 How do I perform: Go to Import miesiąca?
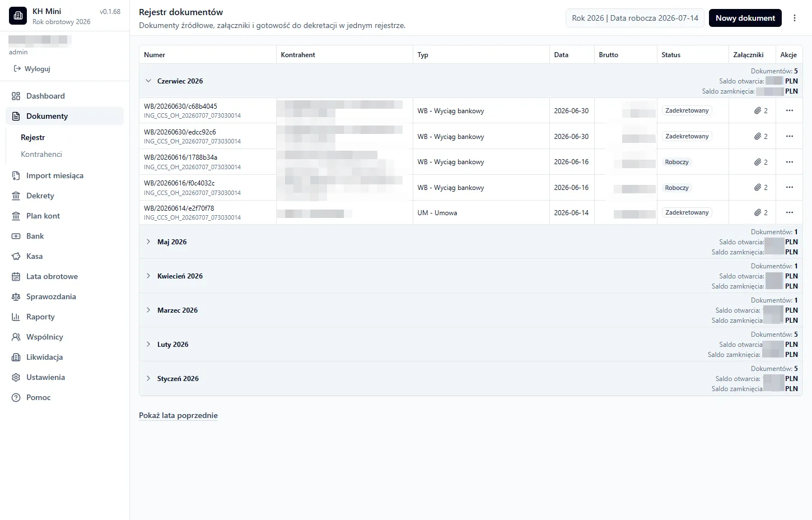point(64,175)
